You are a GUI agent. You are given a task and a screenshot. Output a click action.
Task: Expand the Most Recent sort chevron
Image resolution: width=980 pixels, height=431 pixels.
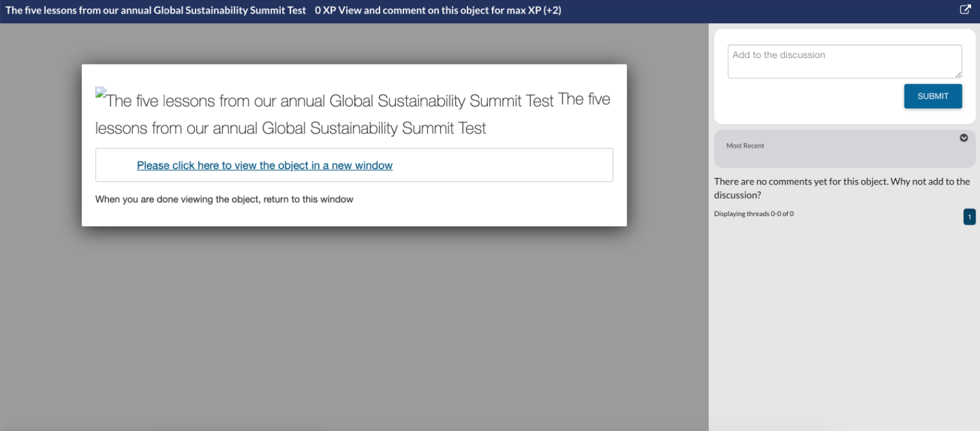click(x=964, y=137)
